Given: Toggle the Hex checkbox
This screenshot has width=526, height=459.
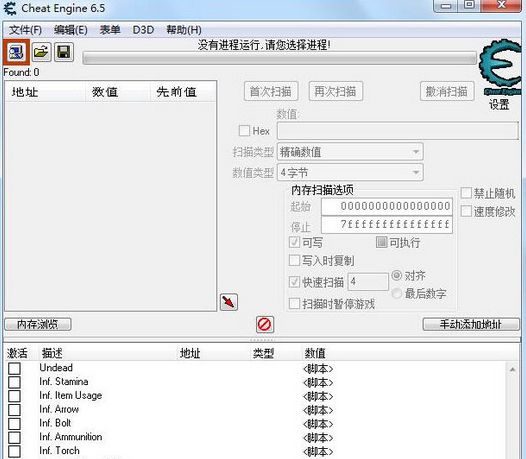Looking at the screenshot, I should (244, 131).
